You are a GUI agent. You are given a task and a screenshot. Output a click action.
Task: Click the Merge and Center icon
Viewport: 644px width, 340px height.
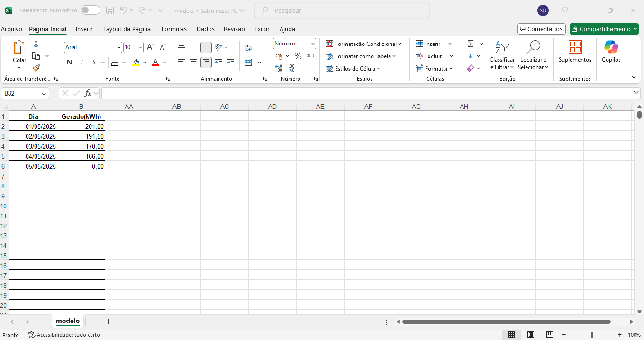(x=248, y=63)
